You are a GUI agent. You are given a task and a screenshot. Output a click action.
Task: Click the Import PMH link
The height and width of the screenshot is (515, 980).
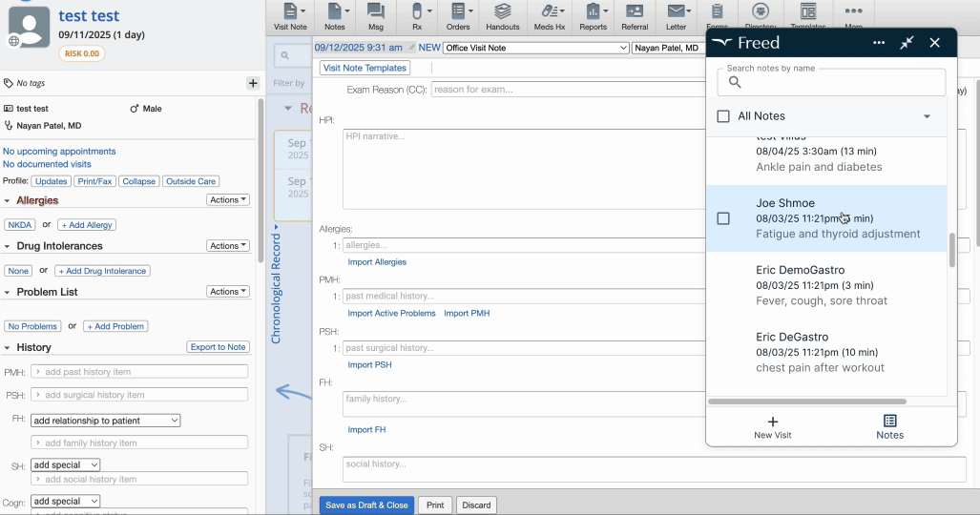467,313
